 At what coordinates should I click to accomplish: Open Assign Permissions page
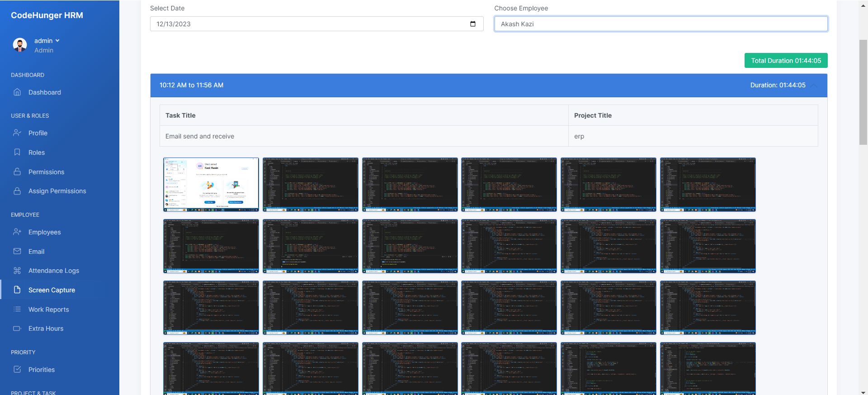[57, 191]
